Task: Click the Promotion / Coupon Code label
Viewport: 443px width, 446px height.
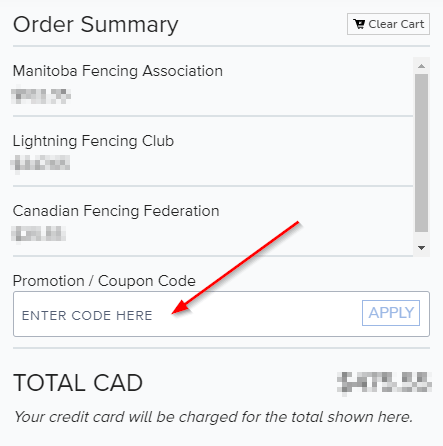Action: point(104,281)
